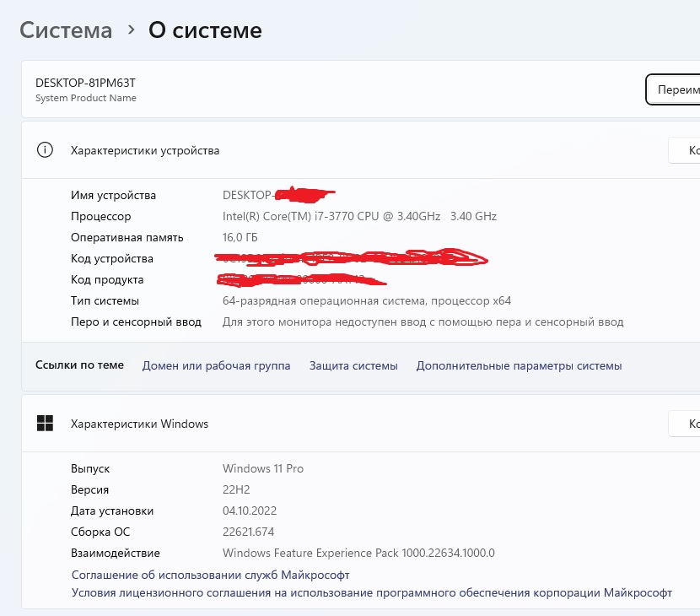Click the Выпуск label

[90, 468]
